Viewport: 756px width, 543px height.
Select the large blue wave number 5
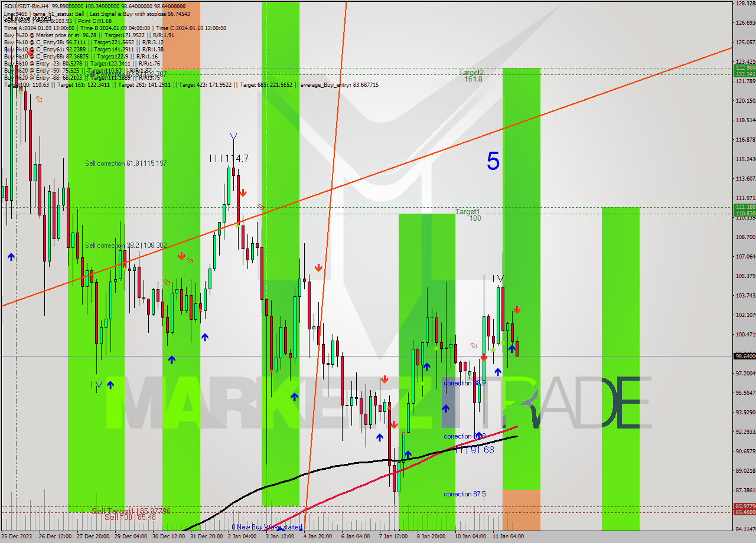pos(493,162)
